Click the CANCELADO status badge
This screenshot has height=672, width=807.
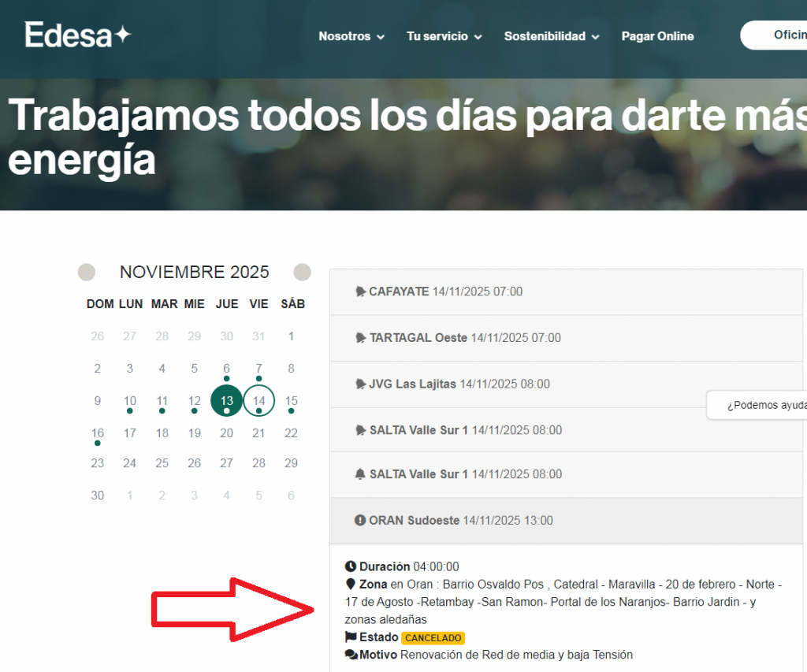coord(433,638)
